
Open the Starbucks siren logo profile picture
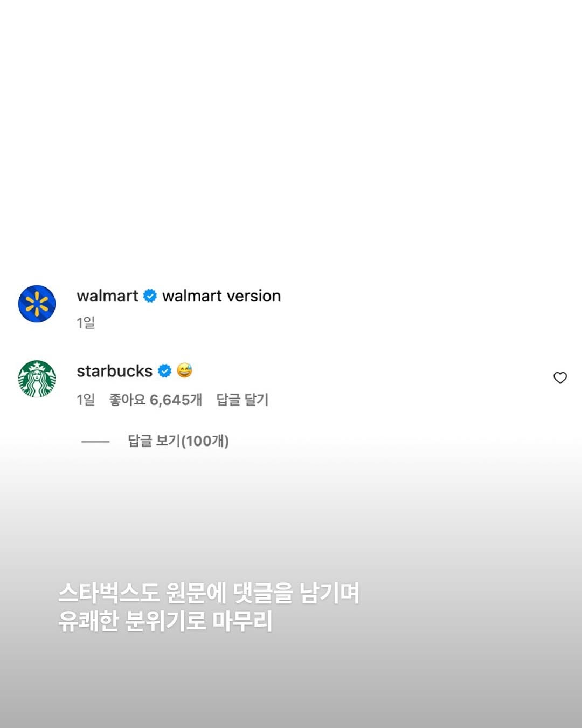37,379
